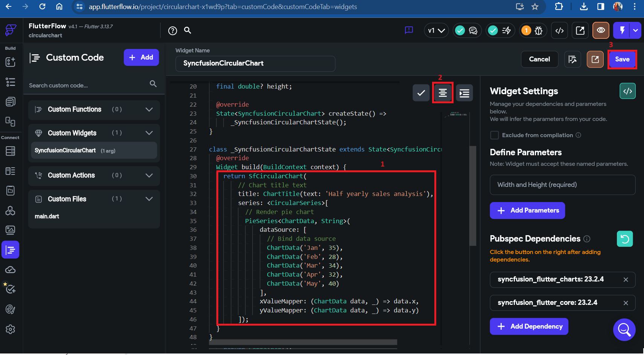Click the check code checkmark icon in editor
Screen dimensions: 644x355
click(x=421, y=93)
